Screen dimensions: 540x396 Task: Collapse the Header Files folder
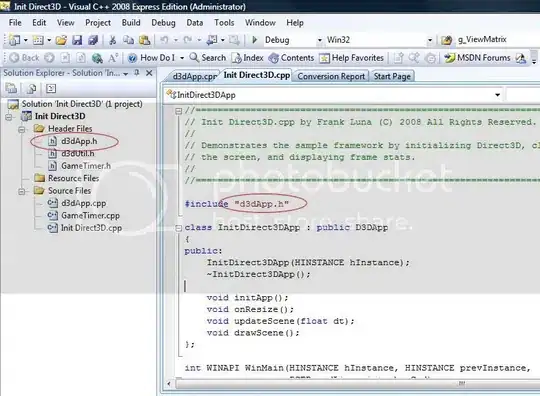coord(22,129)
